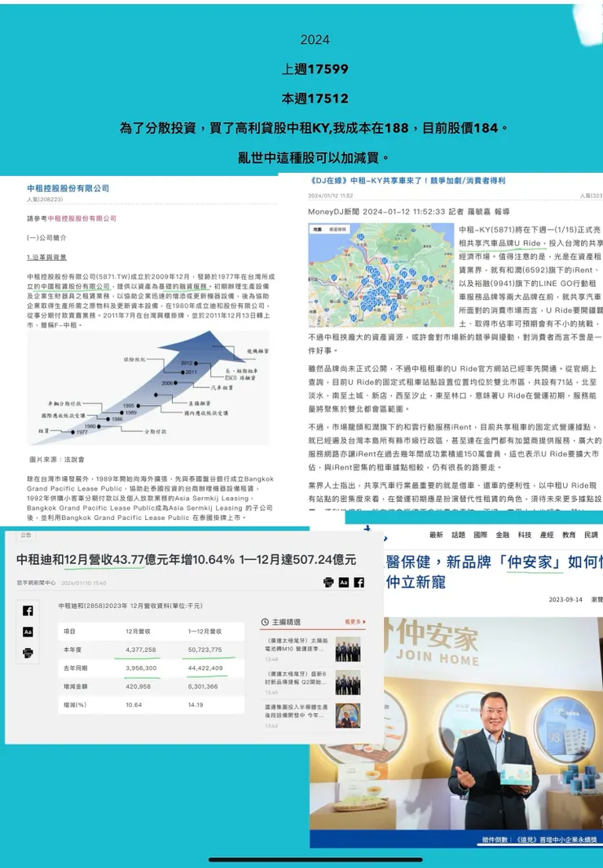Image resolution: width=603 pixels, height=868 pixels.
Task: Open the 產經 navigation tab
Action: 547,535
